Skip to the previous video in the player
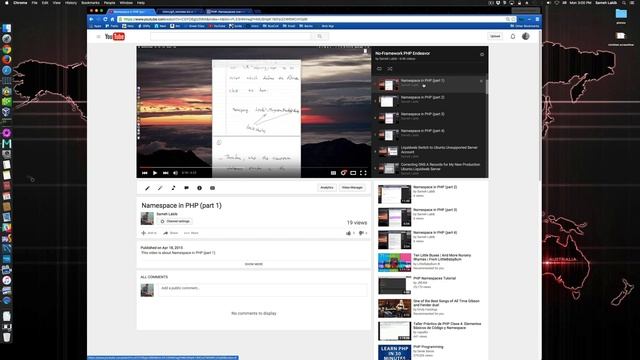Viewport: 640px width, 360px height. pyautogui.click(x=144, y=173)
